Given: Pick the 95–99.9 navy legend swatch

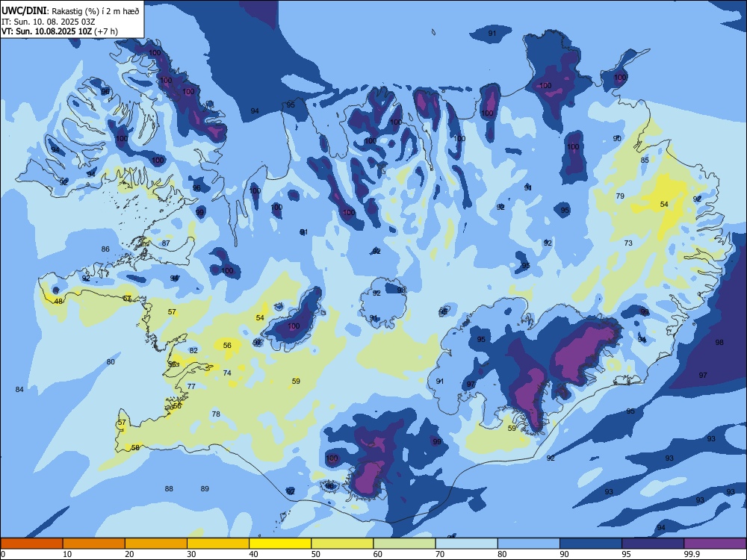Looking at the screenshot, I should (x=653, y=544).
